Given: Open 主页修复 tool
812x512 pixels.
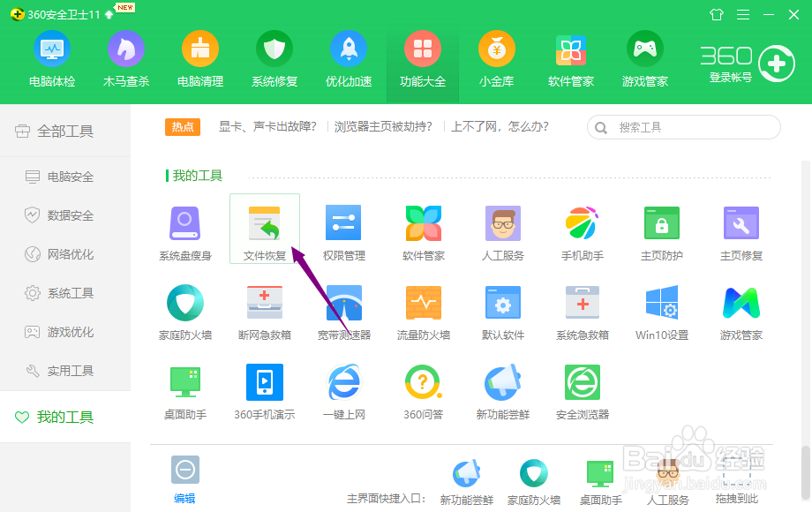Looking at the screenshot, I should coord(741,232).
